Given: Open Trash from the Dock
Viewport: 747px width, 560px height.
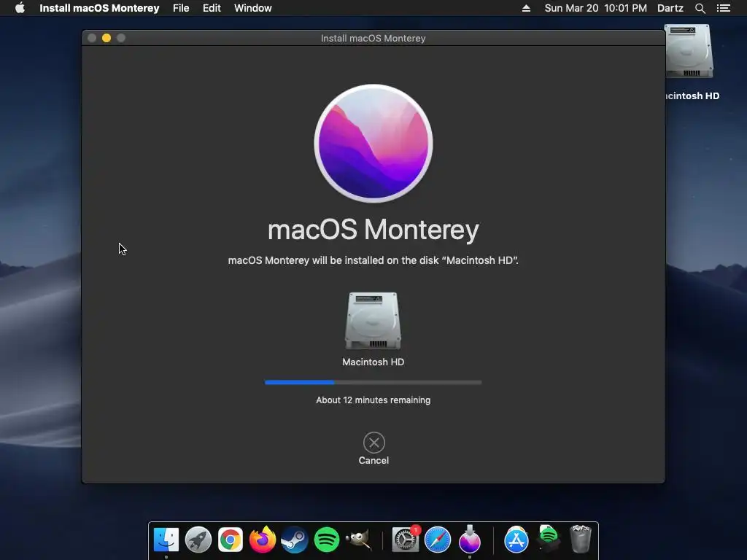Looking at the screenshot, I should (580, 539).
